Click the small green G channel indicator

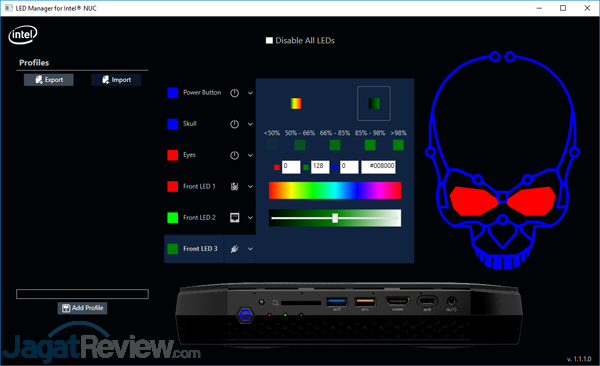pyautogui.click(x=306, y=167)
